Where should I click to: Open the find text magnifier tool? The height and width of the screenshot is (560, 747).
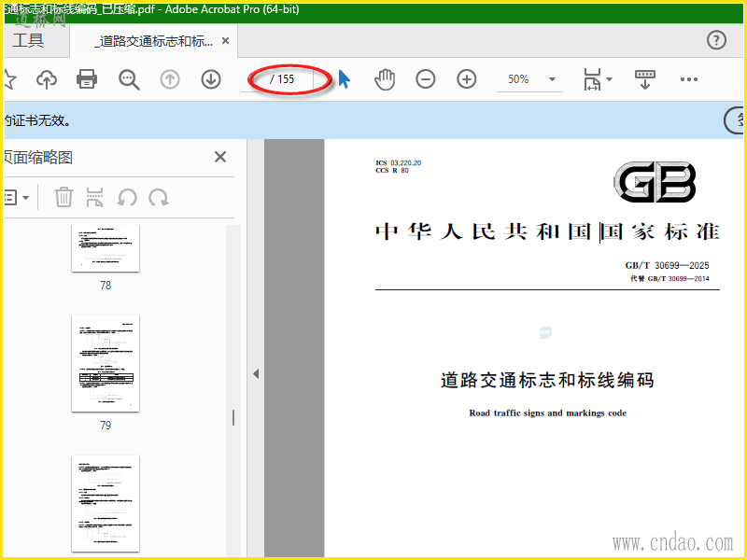point(129,79)
